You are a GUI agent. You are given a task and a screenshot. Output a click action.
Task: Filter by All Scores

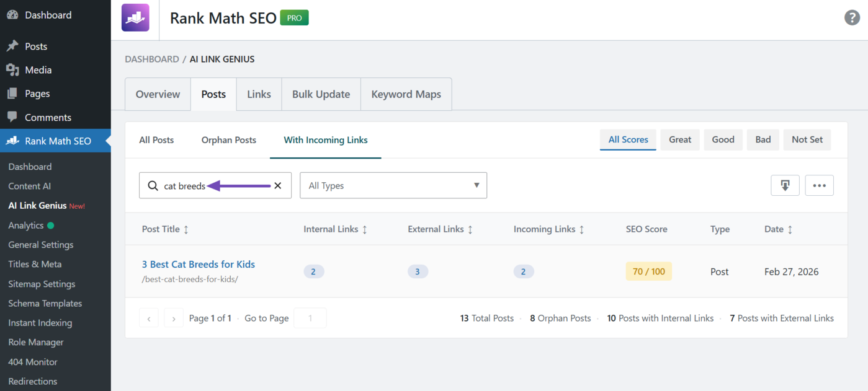pos(628,139)
